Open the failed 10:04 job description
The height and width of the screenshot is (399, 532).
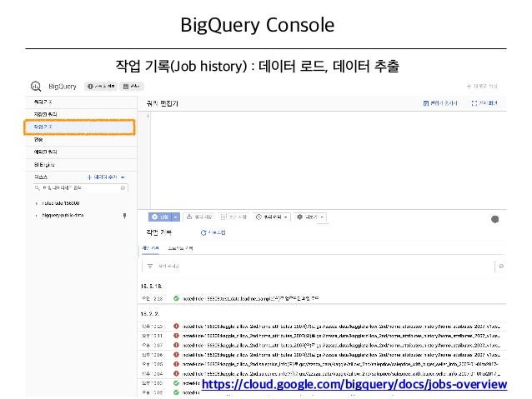(x=341, y=373)
